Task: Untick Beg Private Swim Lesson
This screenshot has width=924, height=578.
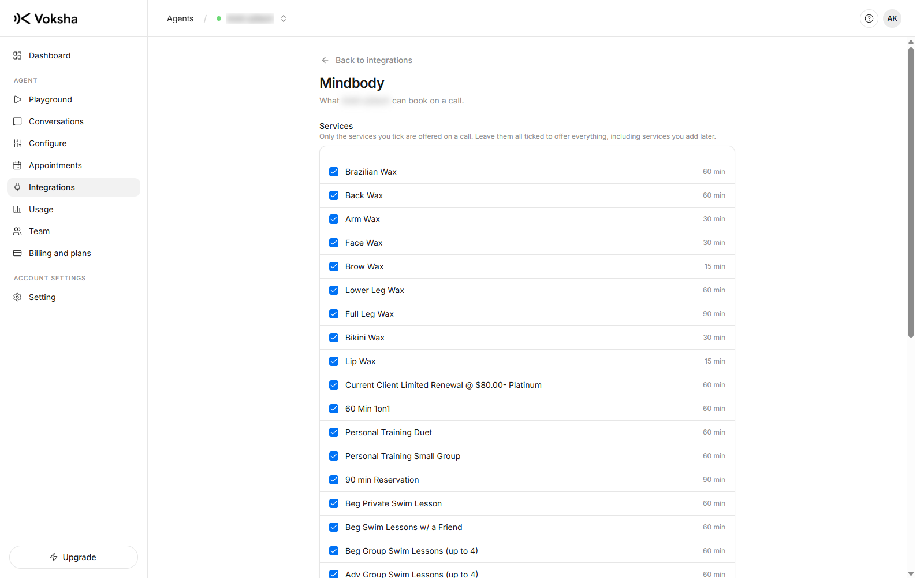Action: click(334, 503)
